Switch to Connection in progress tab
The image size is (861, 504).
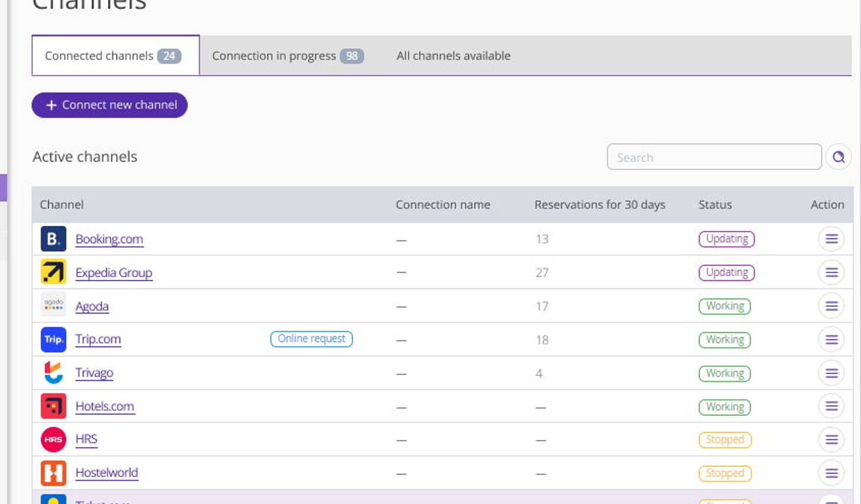(x=288, y=56)
